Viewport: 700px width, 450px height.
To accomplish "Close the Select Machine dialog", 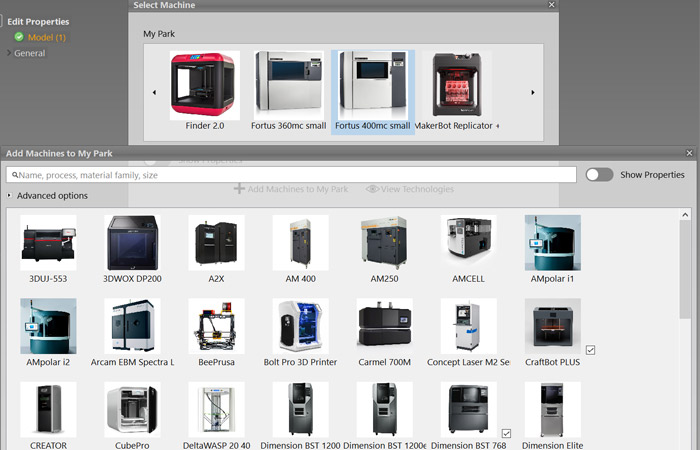I will [x=552, y=4].
